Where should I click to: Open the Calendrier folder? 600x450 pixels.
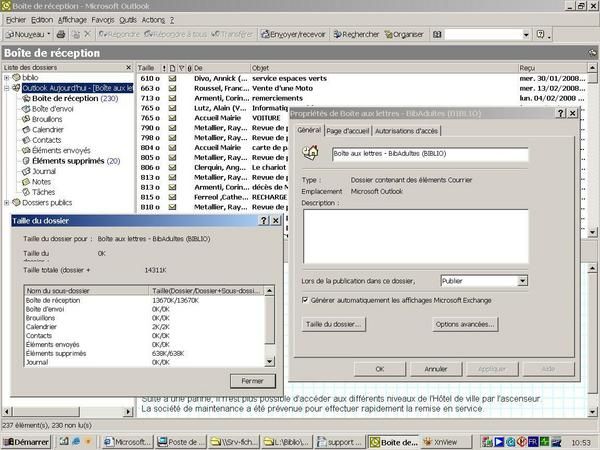point(47,129)
